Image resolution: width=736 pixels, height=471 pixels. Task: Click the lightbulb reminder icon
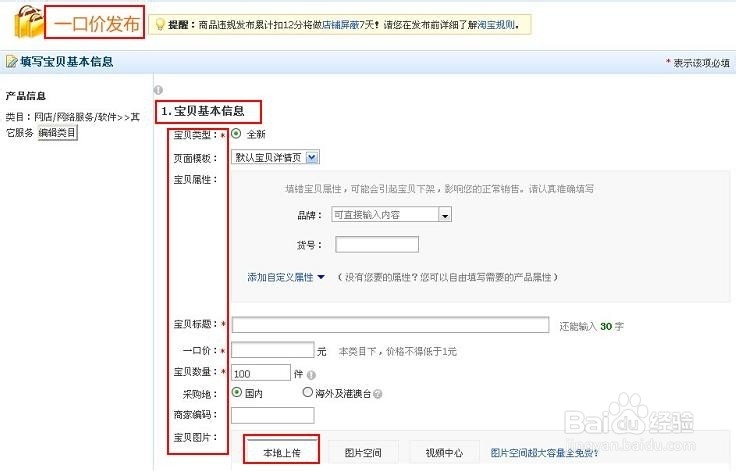(160, 24)
